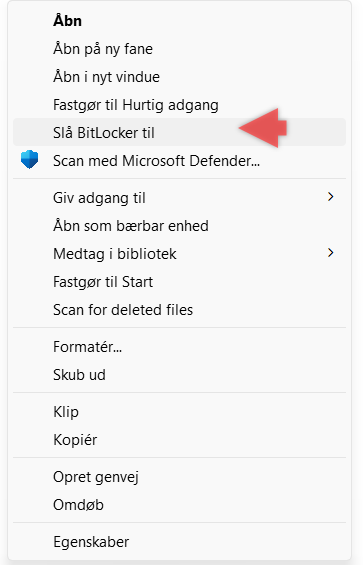Open Egenskaber at menu bottom
363x565 pixels.
point(180,542)
